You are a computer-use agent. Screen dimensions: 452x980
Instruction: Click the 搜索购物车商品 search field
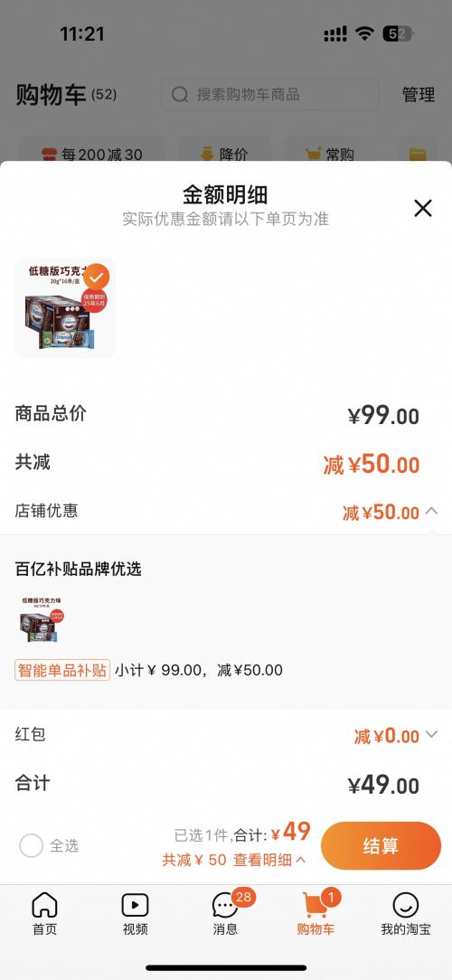click(x=270, y=94)
